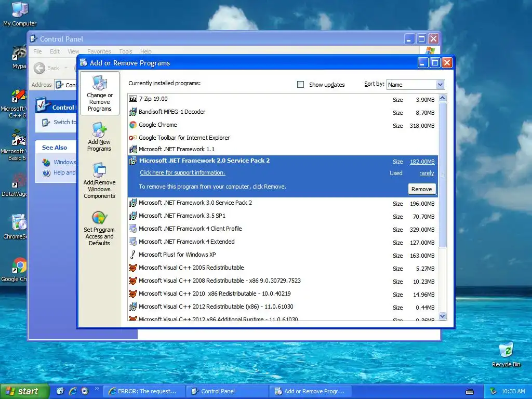This screenshot has width=532, height=399.
Task: Click .NET Framework 3.0 Service Pack 2 icon
Action: (133, 203)
